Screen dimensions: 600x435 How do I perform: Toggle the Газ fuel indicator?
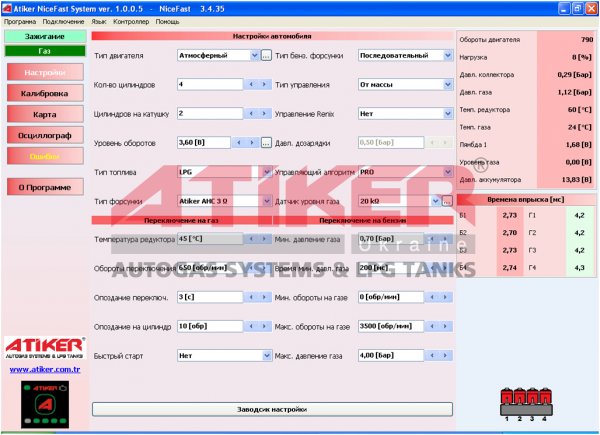(45, 51)
